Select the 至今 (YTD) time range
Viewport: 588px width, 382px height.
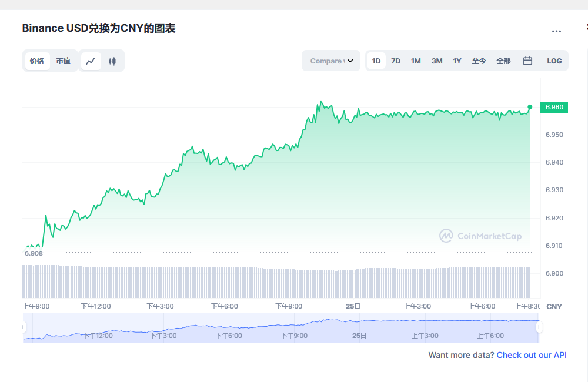coord(479,61)
